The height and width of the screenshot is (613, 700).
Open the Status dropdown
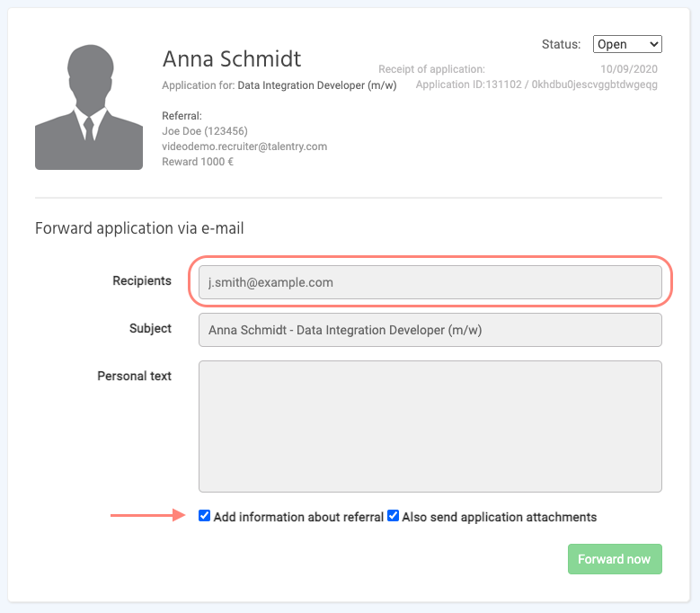[626, 44]
